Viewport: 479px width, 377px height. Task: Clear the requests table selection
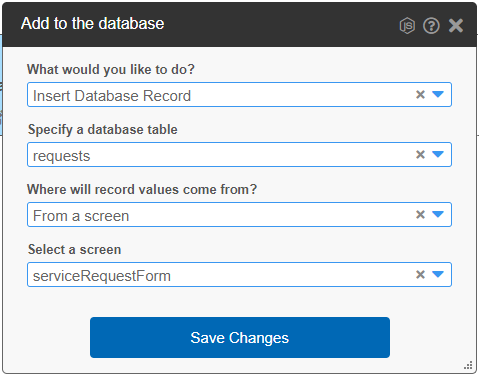420,155
